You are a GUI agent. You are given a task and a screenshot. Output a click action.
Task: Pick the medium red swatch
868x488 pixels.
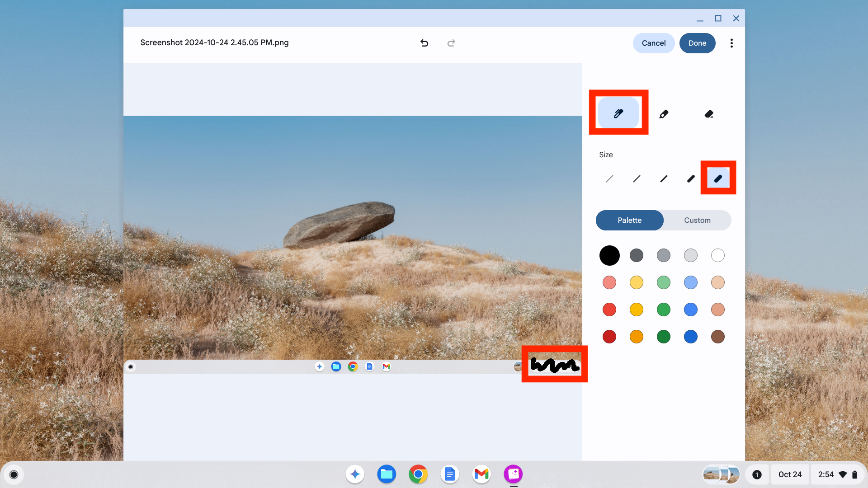(609, 310)
